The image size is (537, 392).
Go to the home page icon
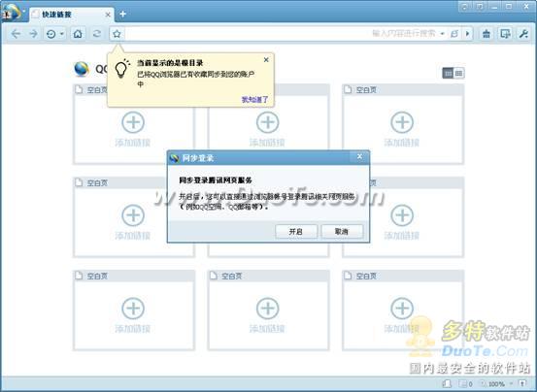[78, 34]
